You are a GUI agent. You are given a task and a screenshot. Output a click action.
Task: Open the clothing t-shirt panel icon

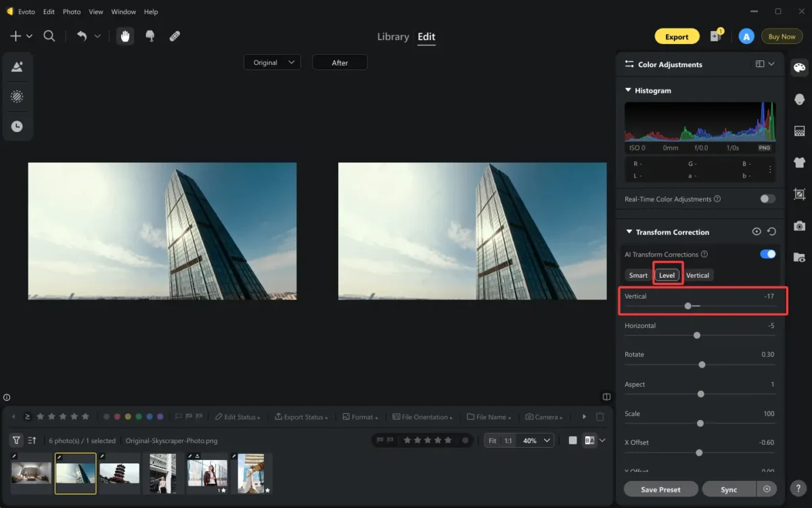(x=799, y=162)
